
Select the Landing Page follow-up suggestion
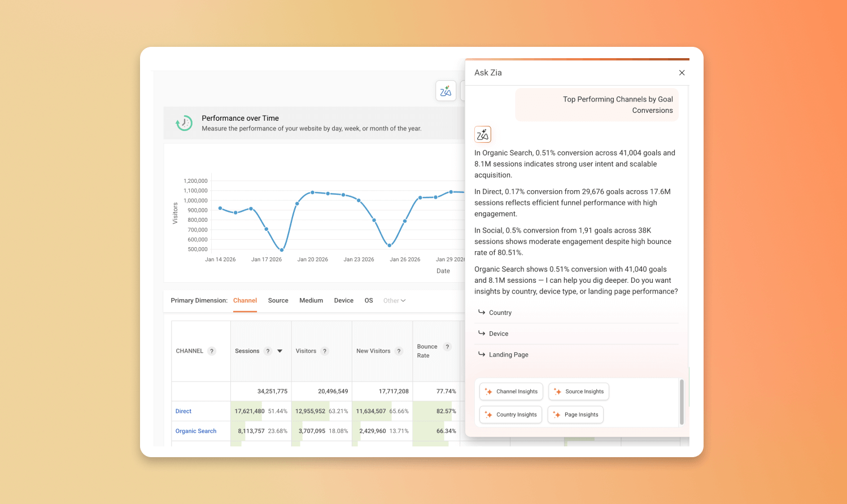click(508, 355)
